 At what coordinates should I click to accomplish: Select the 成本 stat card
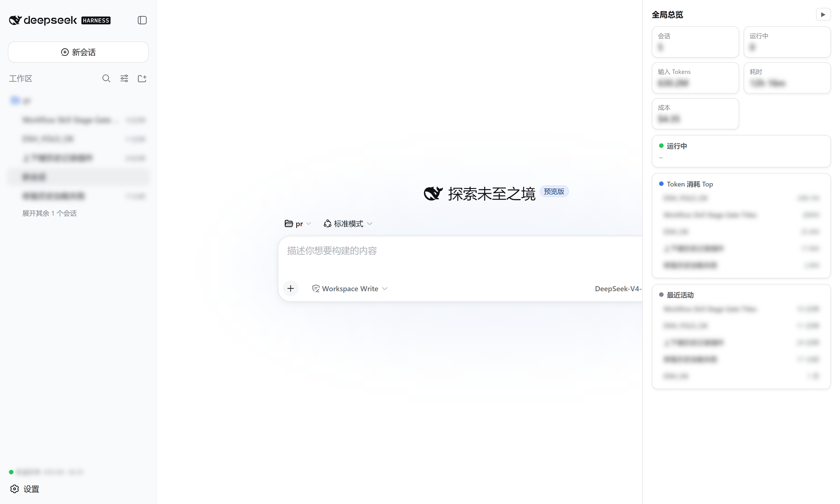click(x=695, y=114)
